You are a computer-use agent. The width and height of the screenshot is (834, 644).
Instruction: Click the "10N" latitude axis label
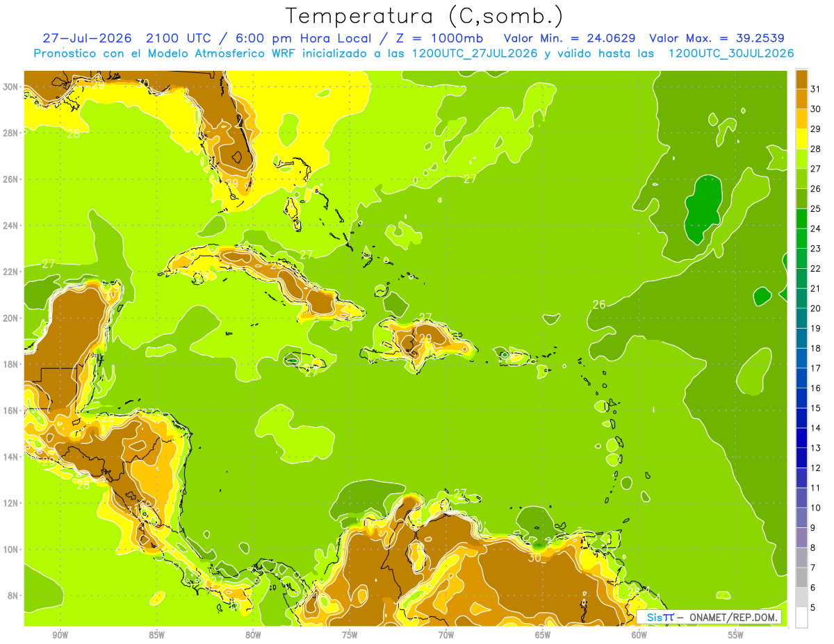click(x=12, y=550)
